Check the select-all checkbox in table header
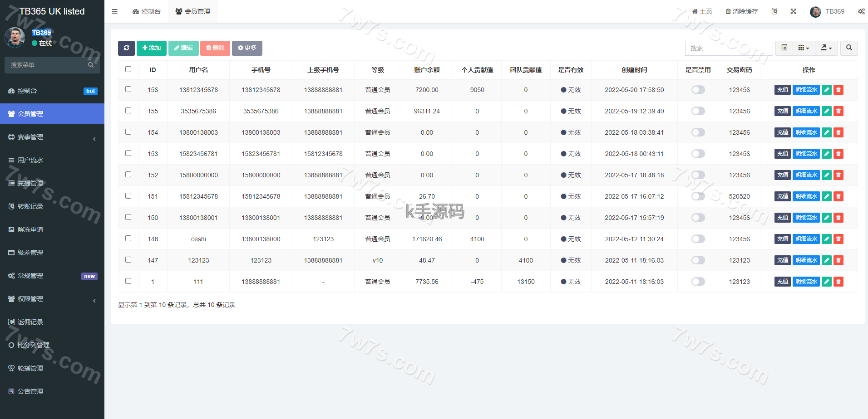Screen dimensions: 868x419 (x=128, y=69)
